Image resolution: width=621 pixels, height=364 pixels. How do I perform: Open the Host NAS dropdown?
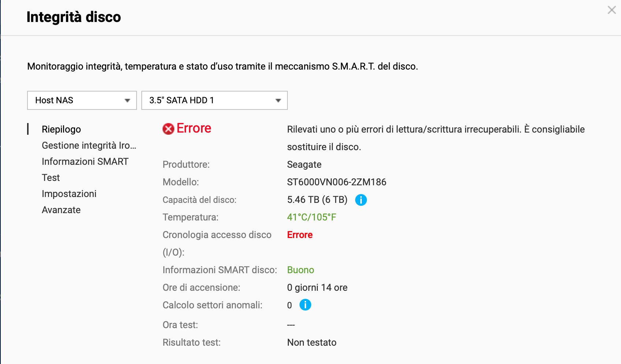click(x=82, y=100)
